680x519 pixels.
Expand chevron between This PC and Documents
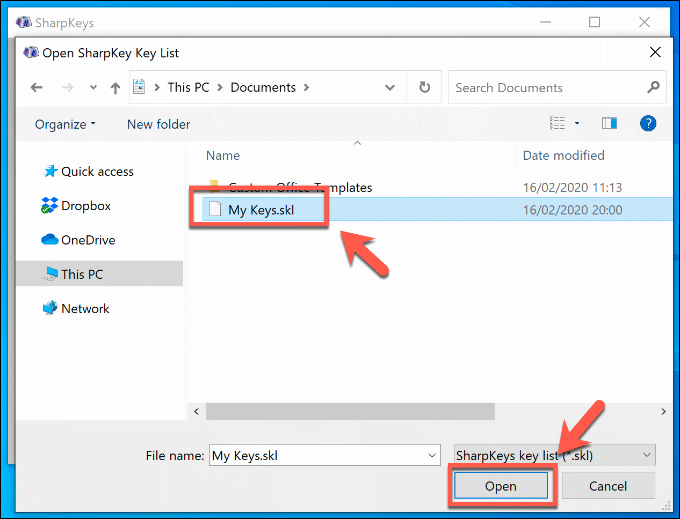pyautogui.click(x=220, y=88)
